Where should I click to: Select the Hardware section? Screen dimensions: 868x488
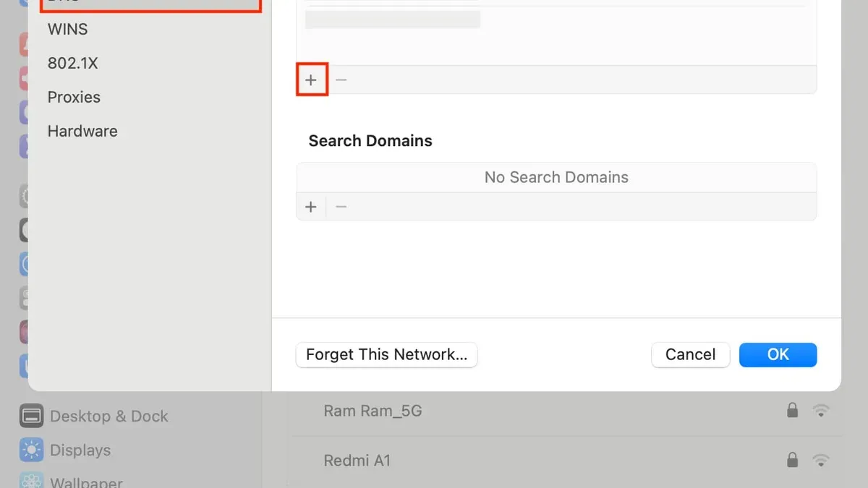pos(82,132)
